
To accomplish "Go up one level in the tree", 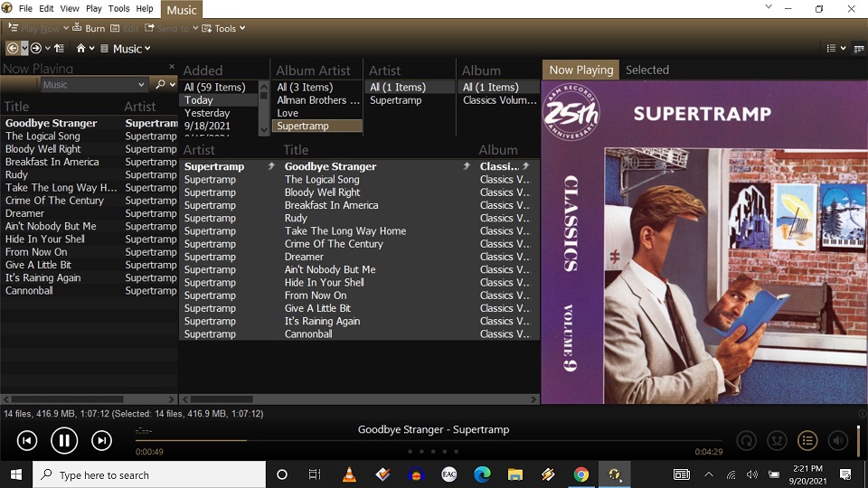I will tap(60, 48).
